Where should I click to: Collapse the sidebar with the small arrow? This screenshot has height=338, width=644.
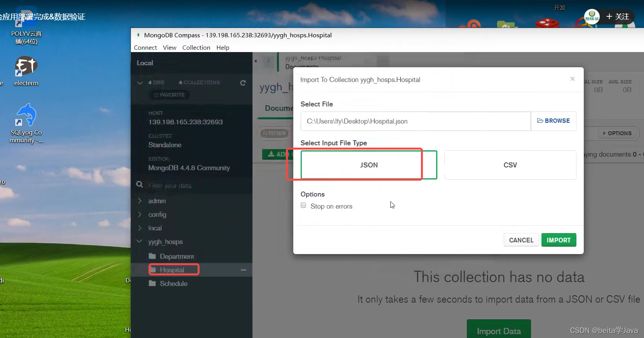click(256, 61)
